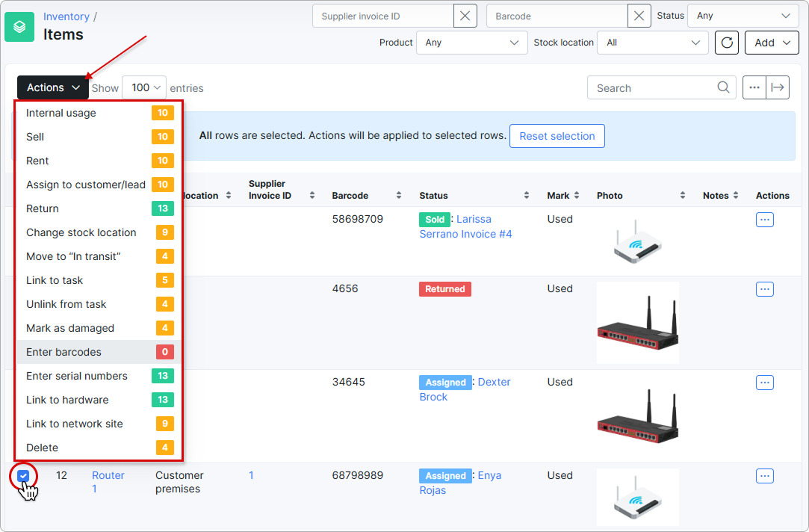Change the entries count dropdown
The image size is (809, 532).
[144, 87]
